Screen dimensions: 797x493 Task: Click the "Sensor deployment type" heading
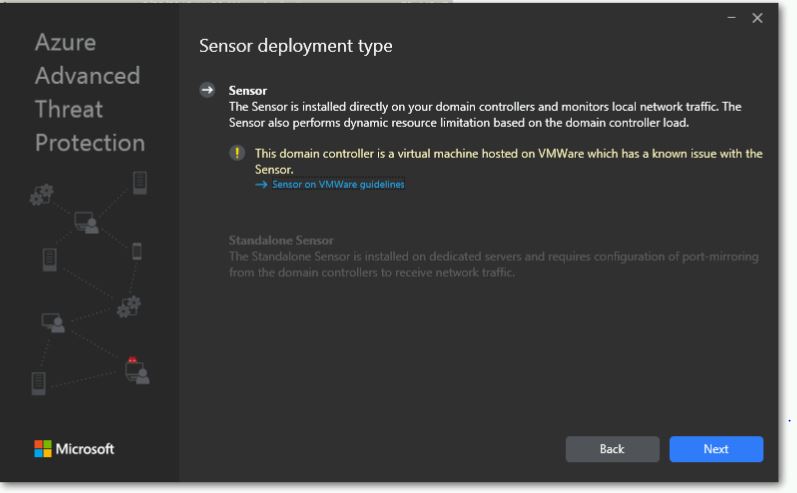[x=295, y=46]
